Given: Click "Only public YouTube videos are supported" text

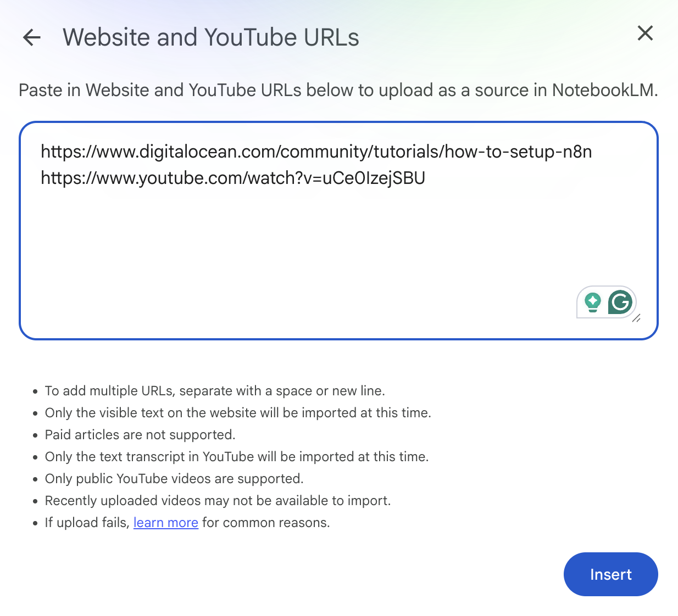Looking at the screenshot, I should click(174, 479).
